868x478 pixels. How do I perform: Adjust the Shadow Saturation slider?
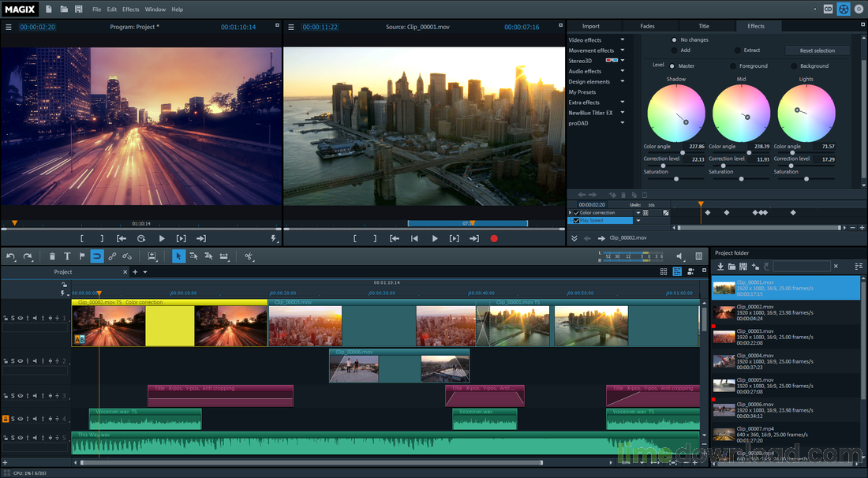[675, 178]
